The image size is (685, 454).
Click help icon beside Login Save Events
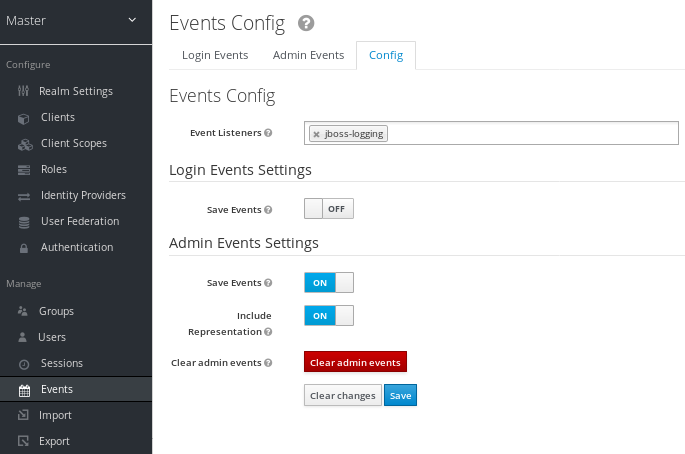tap(268, 210)
